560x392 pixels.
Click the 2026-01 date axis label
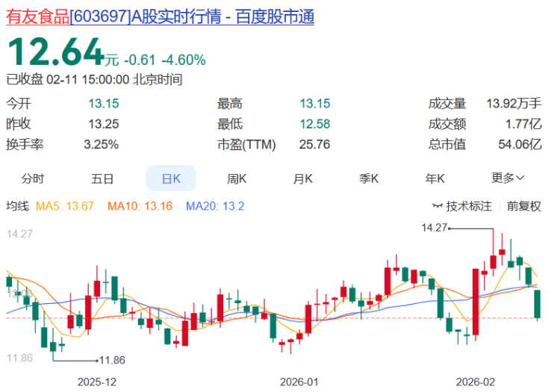pyautogui.click(x=299, y=382)
